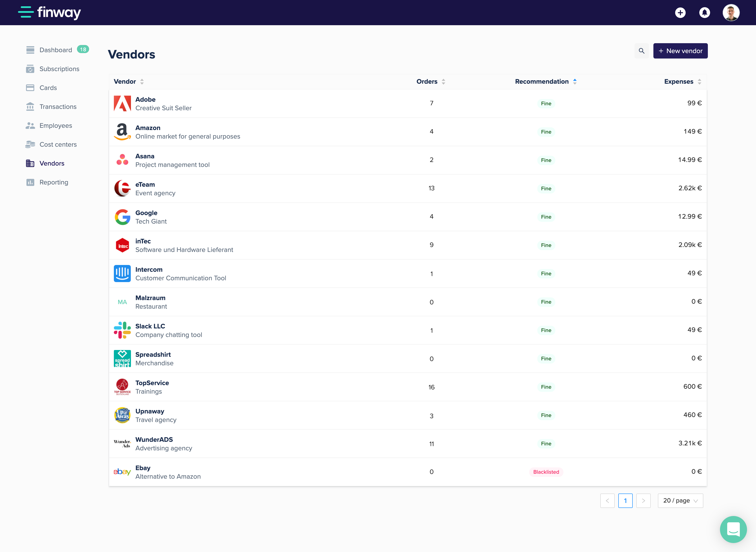The image size is (756, 552).
Task: Open the quick add plus icon in header
Action: (x=680, y=13)
